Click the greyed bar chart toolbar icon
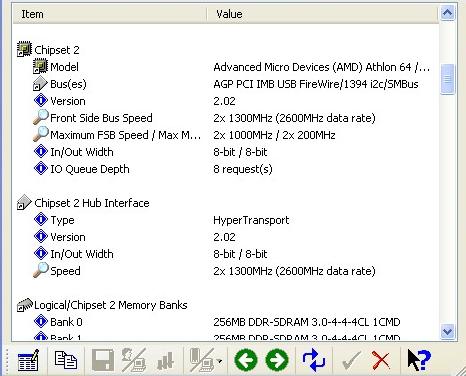The image size is (466, 376). [x=165, y=361]
